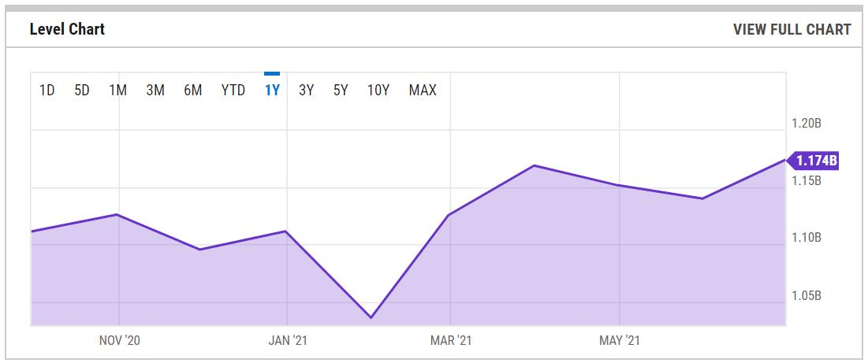Choose the 1M time period
This screenshot has height=363, width=868.
[117, 91]
